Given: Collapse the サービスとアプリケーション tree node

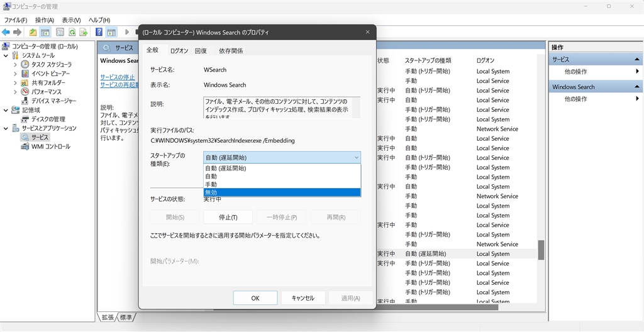Looking at the screenshot, I should click(x=6, y=128).
